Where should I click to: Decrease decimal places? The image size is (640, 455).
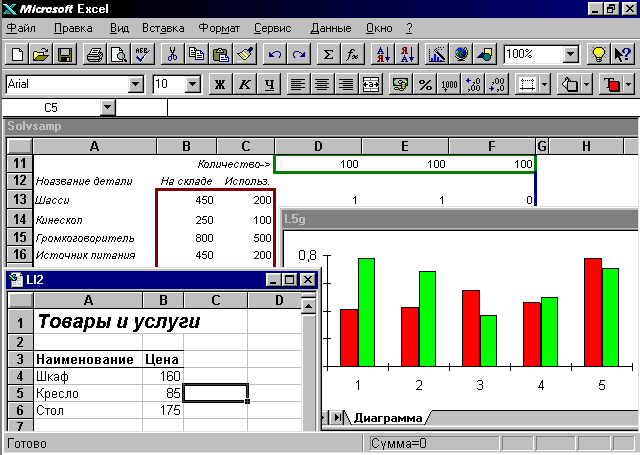tap(497, 84)
